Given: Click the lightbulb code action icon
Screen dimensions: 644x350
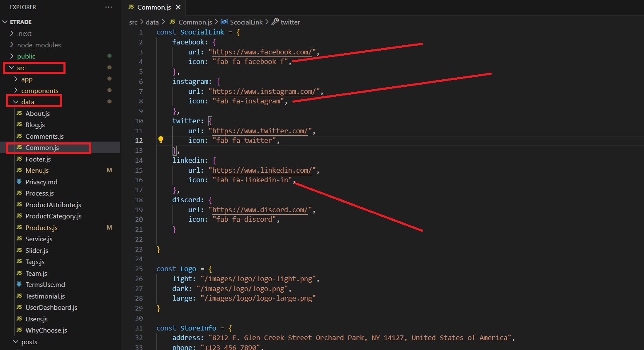Looking at the screenshot, I should tap(161, 140).
